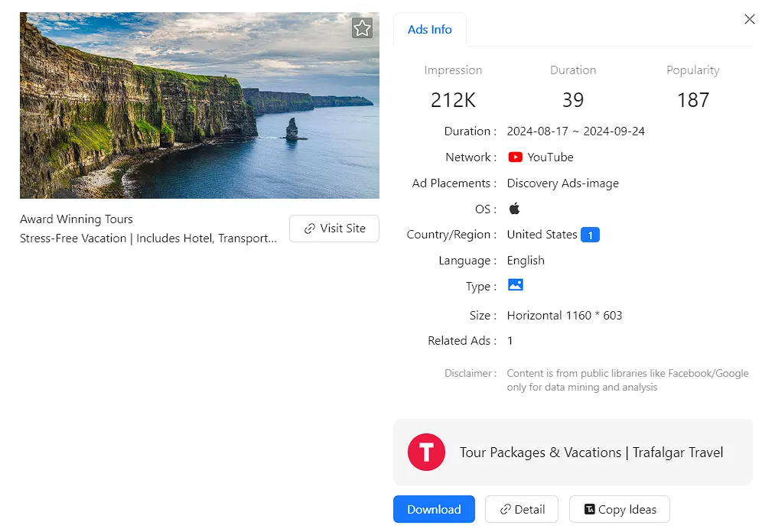Click the YouTube network icon

pyautogui.click(x=515, y=157)
